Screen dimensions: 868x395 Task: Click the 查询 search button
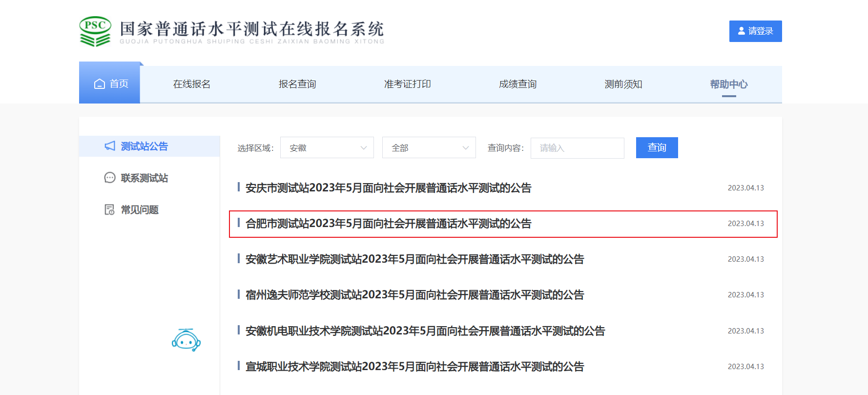point(657,147)
